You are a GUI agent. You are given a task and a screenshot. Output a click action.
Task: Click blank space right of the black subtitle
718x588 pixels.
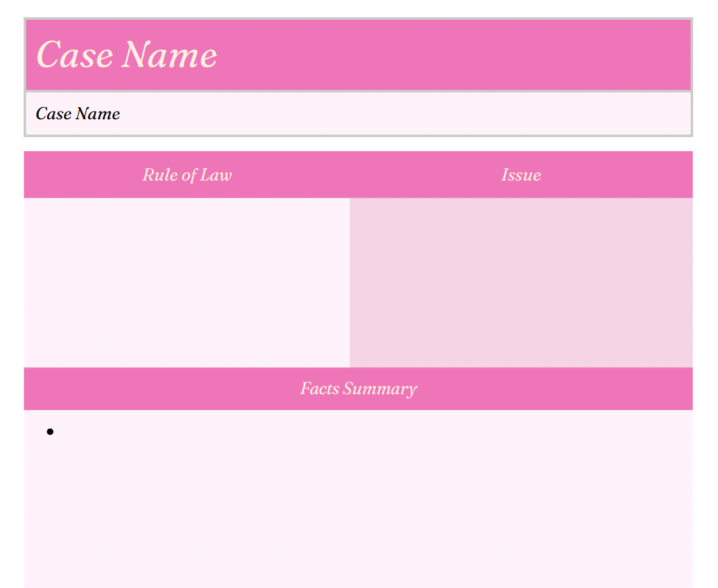[x=402, y=114]
